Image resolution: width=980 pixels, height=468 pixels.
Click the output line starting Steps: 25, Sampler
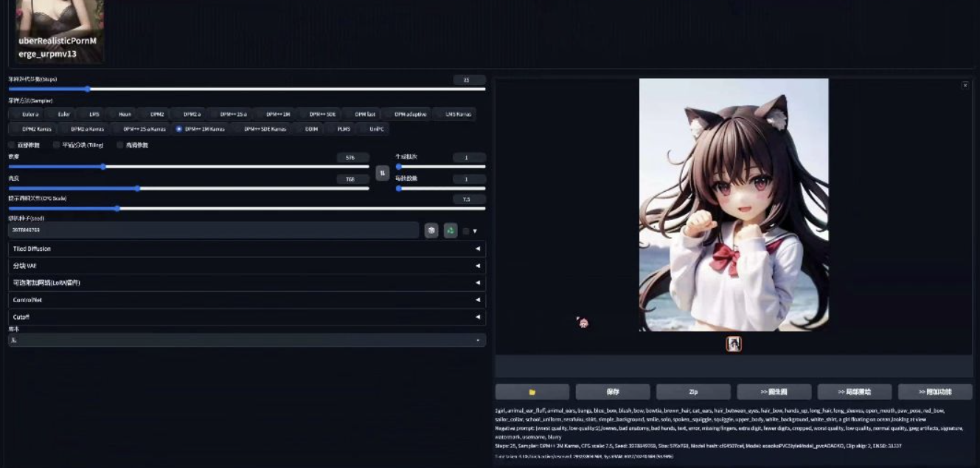click(698, 446)
